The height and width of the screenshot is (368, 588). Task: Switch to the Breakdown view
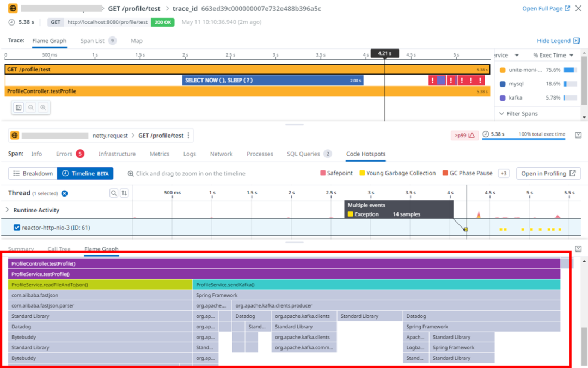33,174
